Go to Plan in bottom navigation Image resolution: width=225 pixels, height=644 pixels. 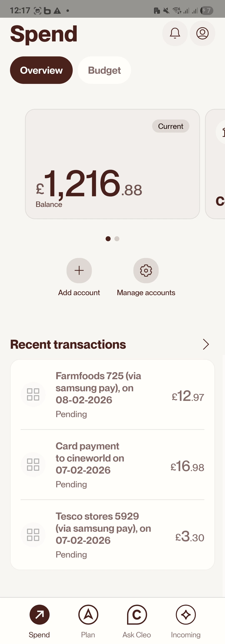[88, 614]
